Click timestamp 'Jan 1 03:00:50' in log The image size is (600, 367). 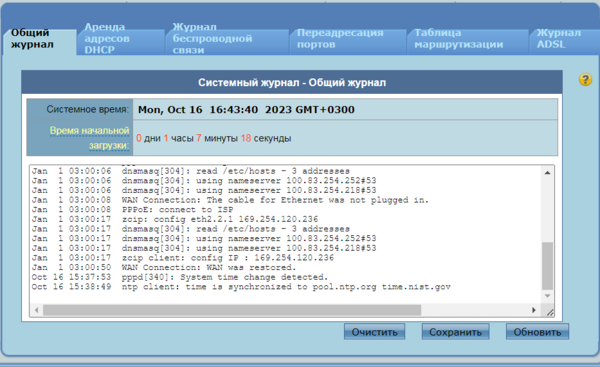pyautogui.click(x=72, y=268)
